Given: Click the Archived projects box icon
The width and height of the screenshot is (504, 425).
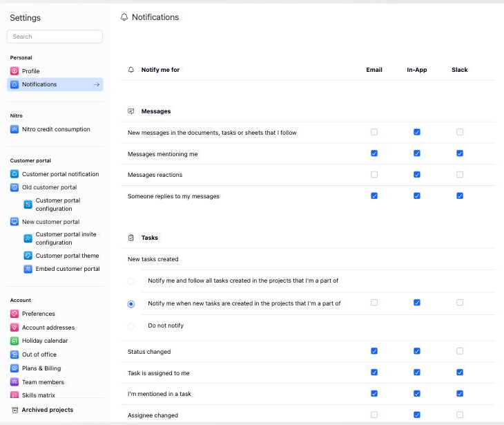Looking at the screenshot, I should [x=14, y=410].
